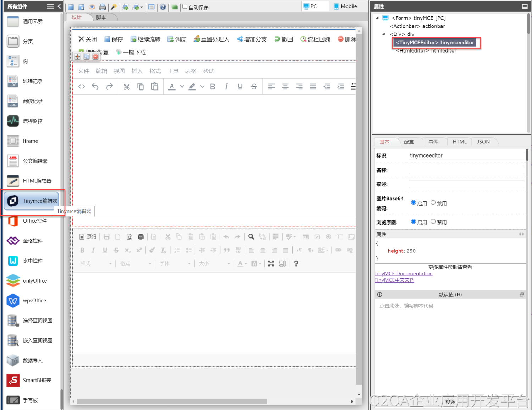This screenshot has height=410, width=532.
Task: Click the wpsOffice component icon
Action: 13,301
